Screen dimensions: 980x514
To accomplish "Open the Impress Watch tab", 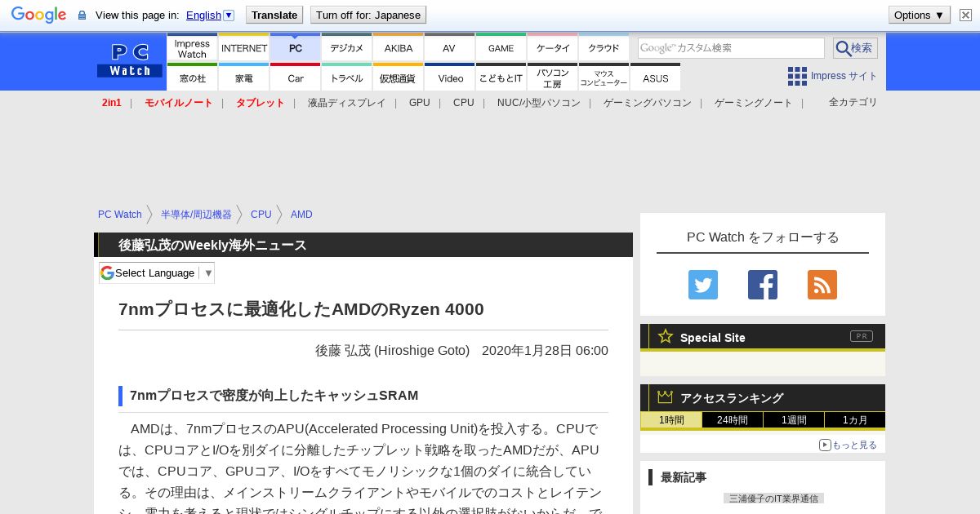I will (x=192, y=47).
